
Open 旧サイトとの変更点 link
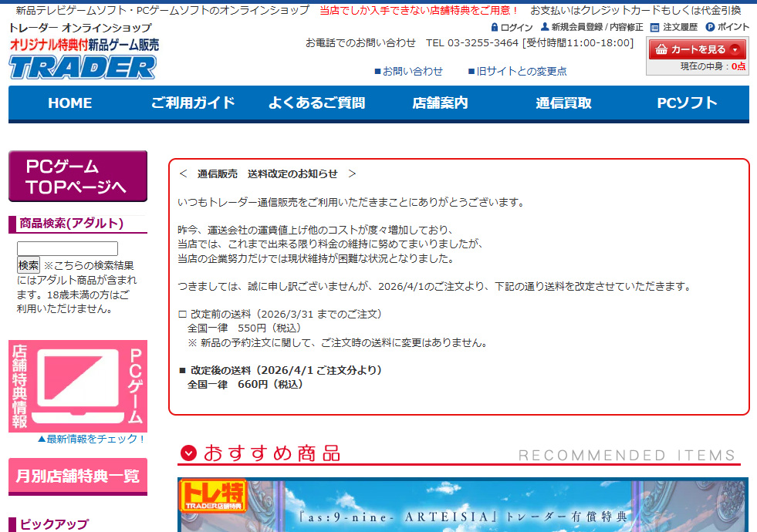pos(517,71)
